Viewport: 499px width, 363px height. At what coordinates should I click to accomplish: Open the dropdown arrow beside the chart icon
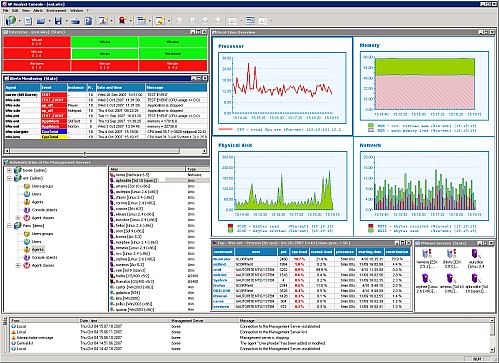(x=111, y=21)
